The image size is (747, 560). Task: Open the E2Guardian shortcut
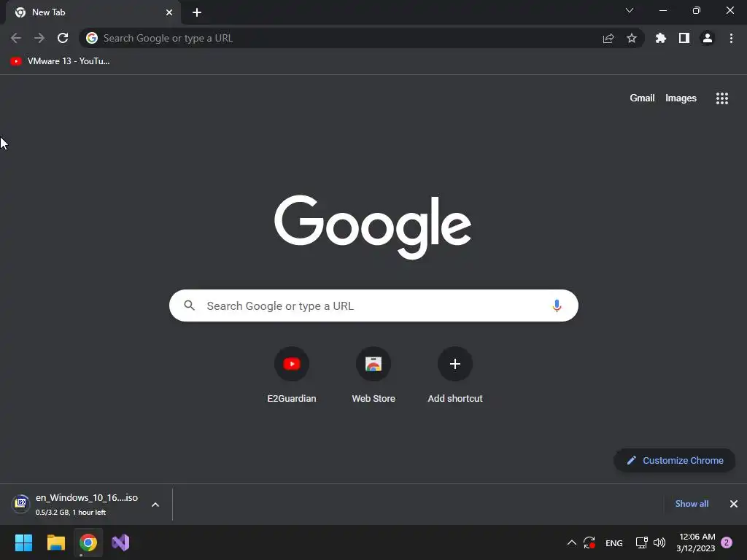[292, 376]
